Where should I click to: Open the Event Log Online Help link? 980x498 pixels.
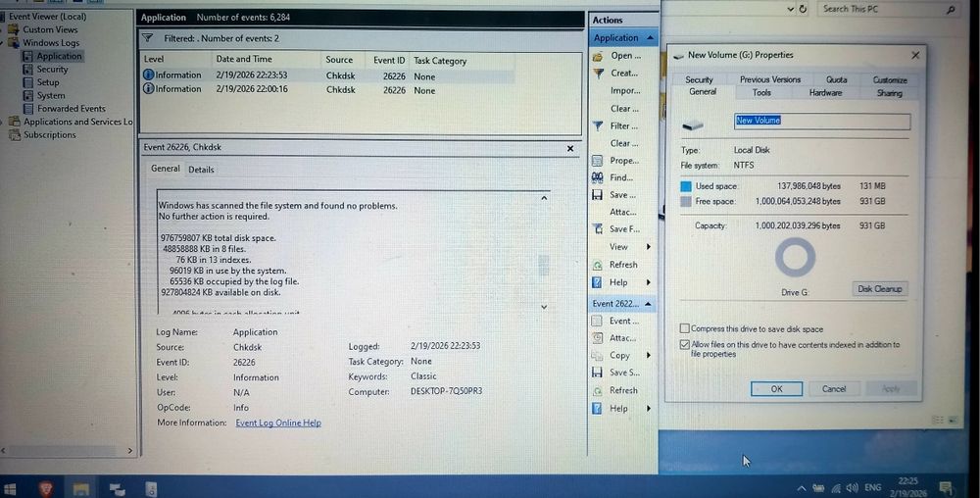coord(278,423)
